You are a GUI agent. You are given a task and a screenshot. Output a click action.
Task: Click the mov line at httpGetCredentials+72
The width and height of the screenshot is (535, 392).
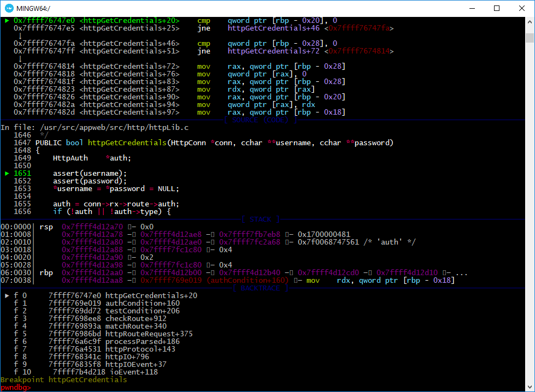[x=179, y=67]
